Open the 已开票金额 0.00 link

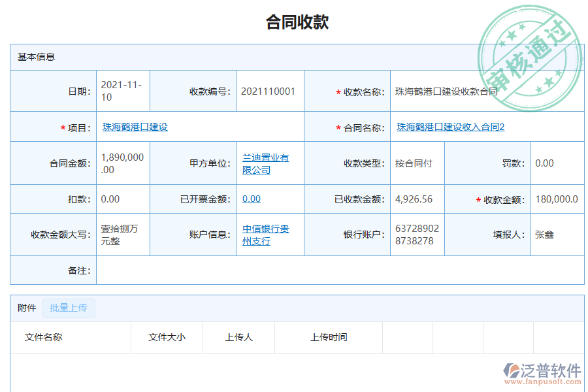[252, 199]
